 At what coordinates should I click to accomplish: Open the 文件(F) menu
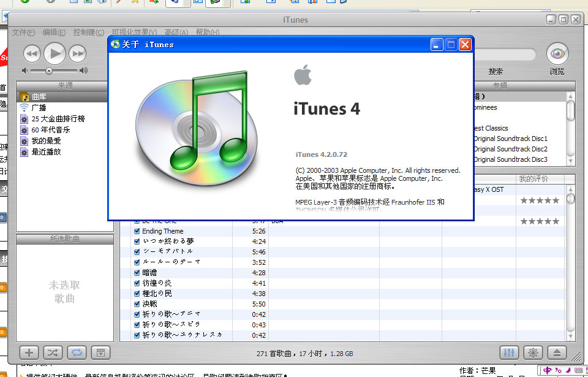click(x=23, y=32)
